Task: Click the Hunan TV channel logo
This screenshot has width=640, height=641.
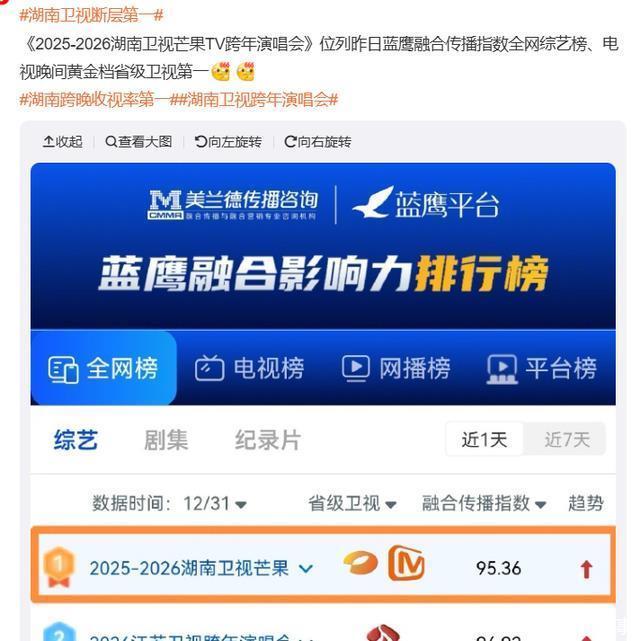Action: pos(361,563)
